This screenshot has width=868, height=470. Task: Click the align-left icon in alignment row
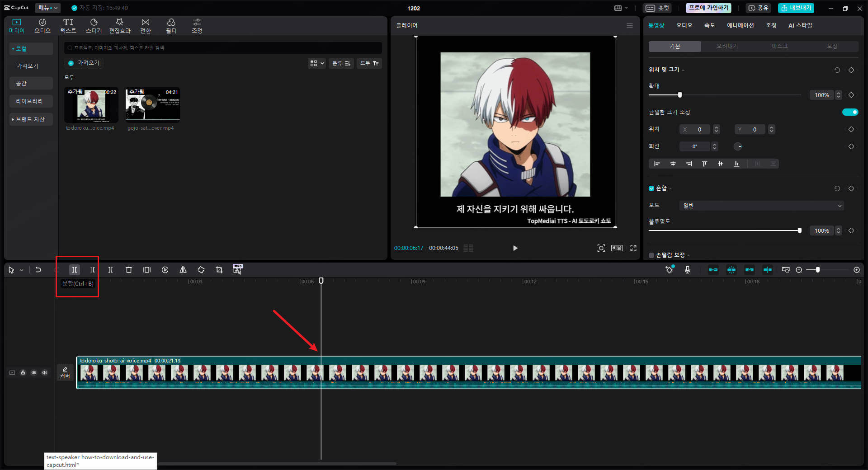657,164
